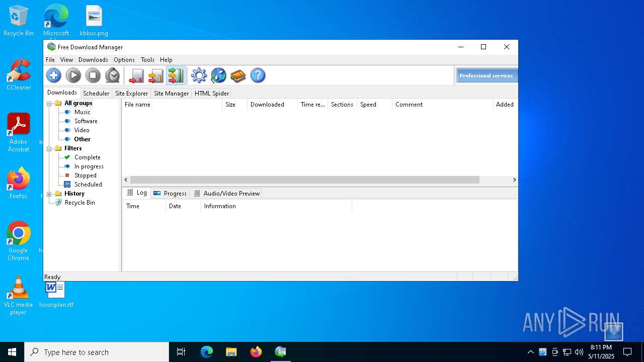
Task: Click the Information column header in log
Action: [x=276, y=206]
